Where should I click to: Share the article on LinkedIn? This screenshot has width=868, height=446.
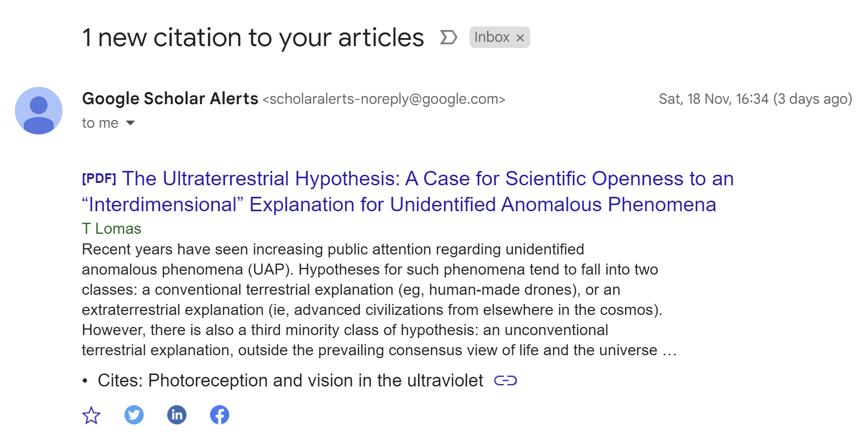[x=177, y=415]
